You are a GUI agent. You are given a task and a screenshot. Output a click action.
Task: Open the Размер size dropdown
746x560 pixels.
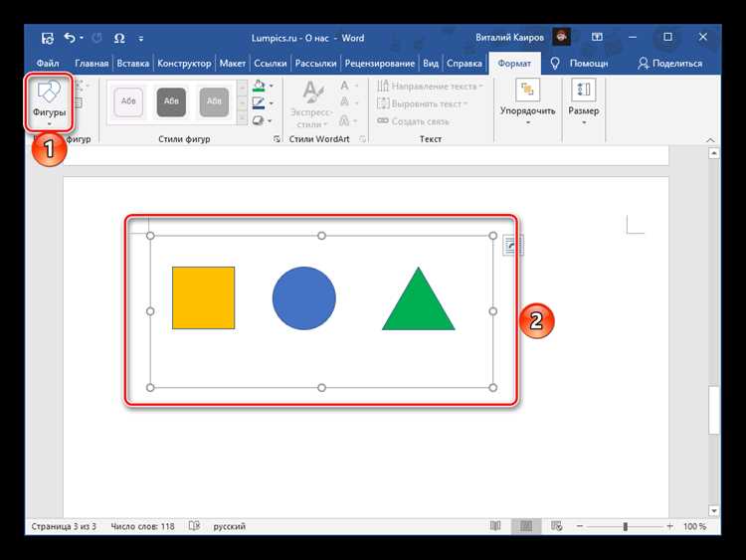(583, 103)
